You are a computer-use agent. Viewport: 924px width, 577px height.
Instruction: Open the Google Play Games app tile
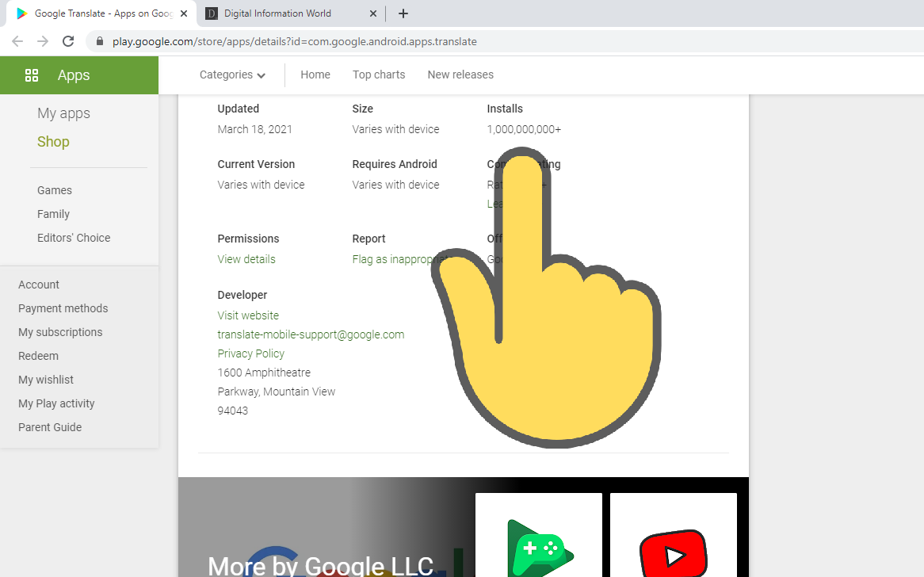coord(539,534)
